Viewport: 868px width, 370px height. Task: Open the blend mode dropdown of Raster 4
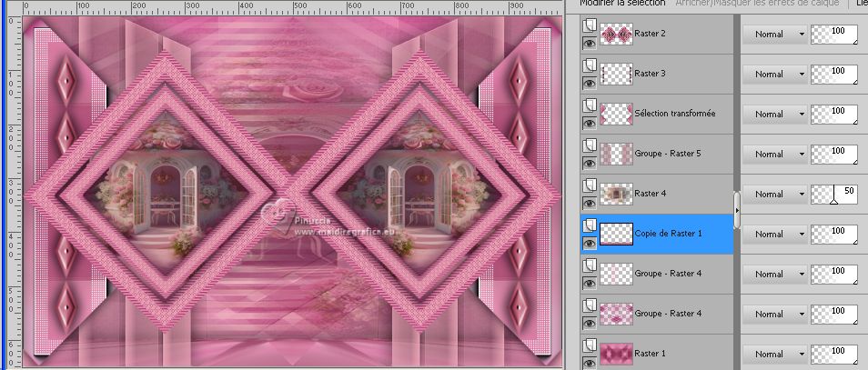774,195
